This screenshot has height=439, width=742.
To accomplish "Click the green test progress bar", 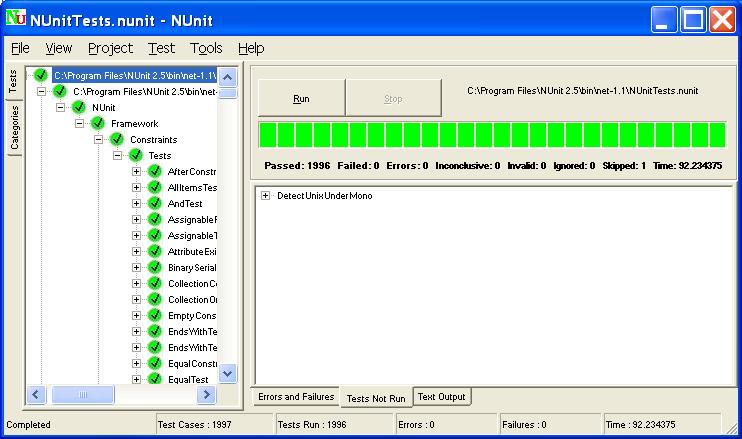I will [x=492, y=135].
